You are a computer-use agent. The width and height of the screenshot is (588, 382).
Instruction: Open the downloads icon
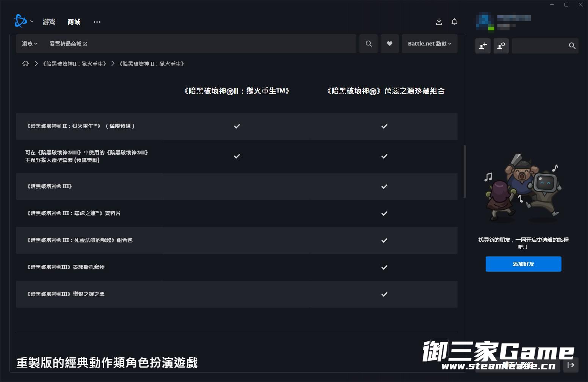439,22
